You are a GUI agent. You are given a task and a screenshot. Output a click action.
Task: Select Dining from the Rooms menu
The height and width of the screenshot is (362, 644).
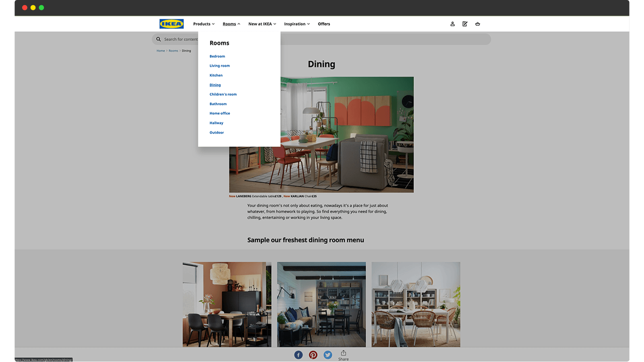click(215, 85)
